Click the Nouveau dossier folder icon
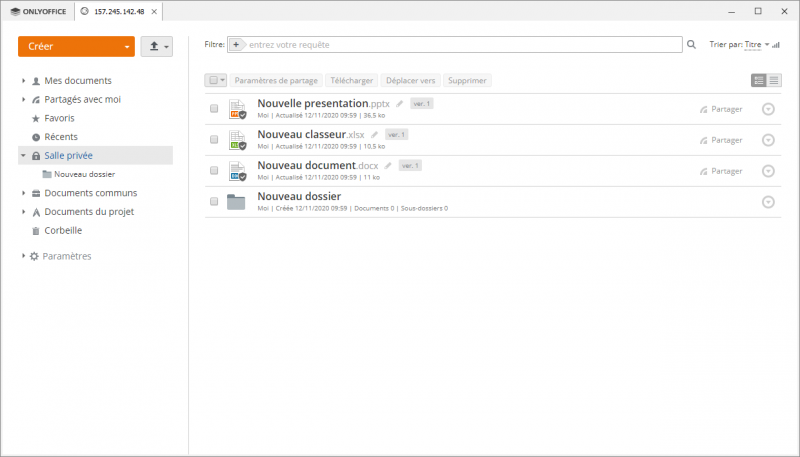The width and height of the screenshot is (800, 457). pos(236,202)
